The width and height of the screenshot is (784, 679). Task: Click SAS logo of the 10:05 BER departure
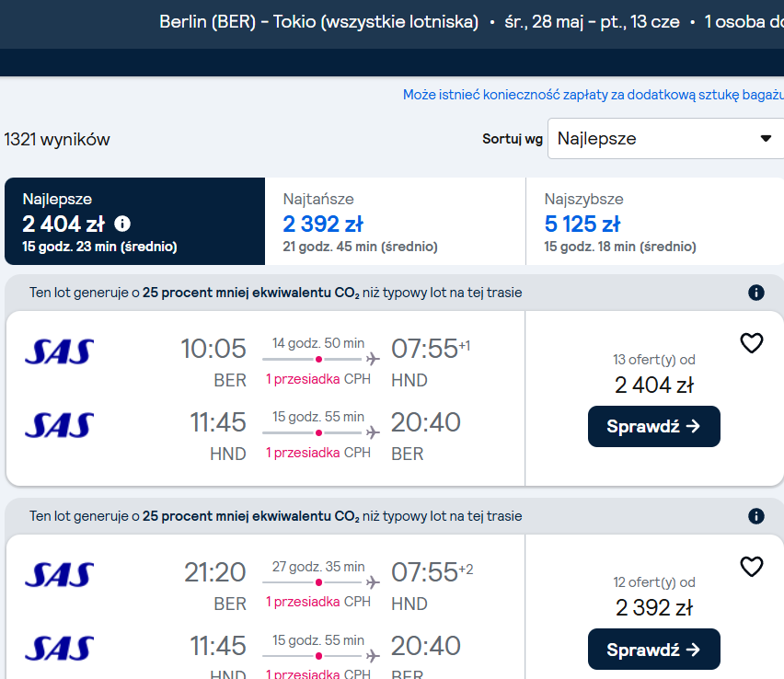coord(60,351)
